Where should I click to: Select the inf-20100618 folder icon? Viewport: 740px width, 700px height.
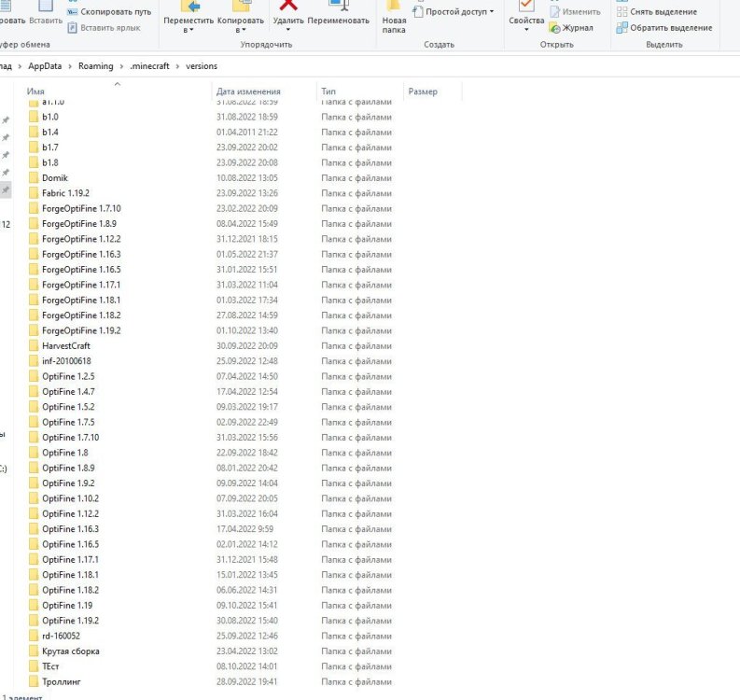coord(34,361)
